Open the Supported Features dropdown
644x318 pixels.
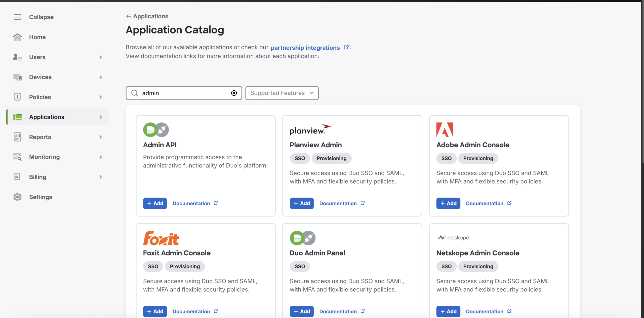tap(282, 93)
